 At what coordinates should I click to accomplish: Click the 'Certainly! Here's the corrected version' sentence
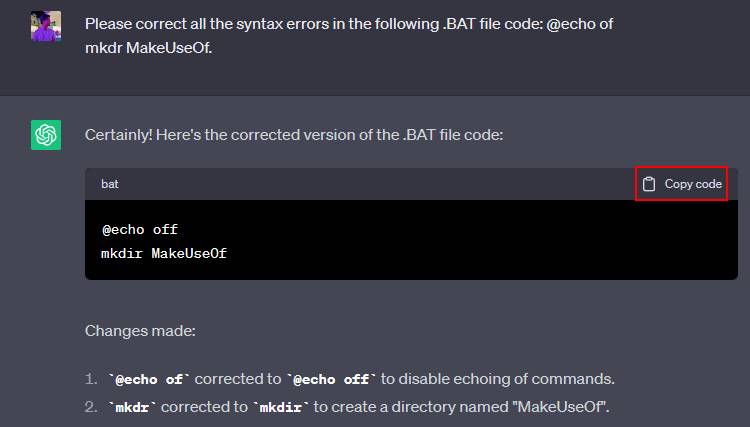pyautogui.click(x=294, y=134)
